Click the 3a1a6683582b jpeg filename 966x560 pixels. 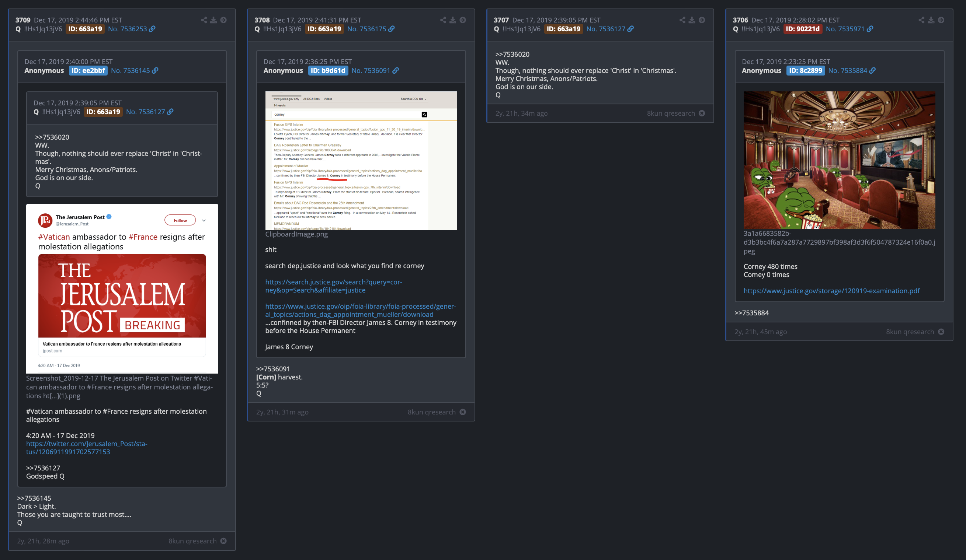coord(839,242)
